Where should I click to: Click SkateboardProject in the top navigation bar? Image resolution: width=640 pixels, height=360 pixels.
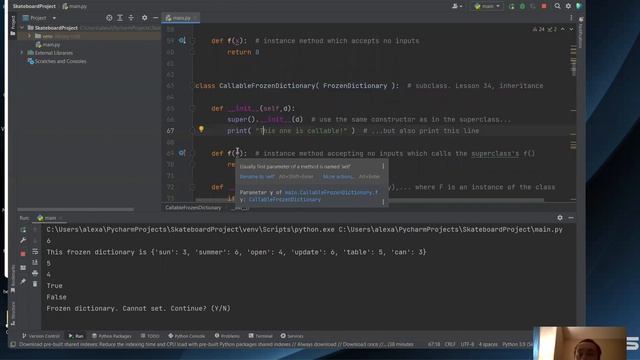click(34, 6)
